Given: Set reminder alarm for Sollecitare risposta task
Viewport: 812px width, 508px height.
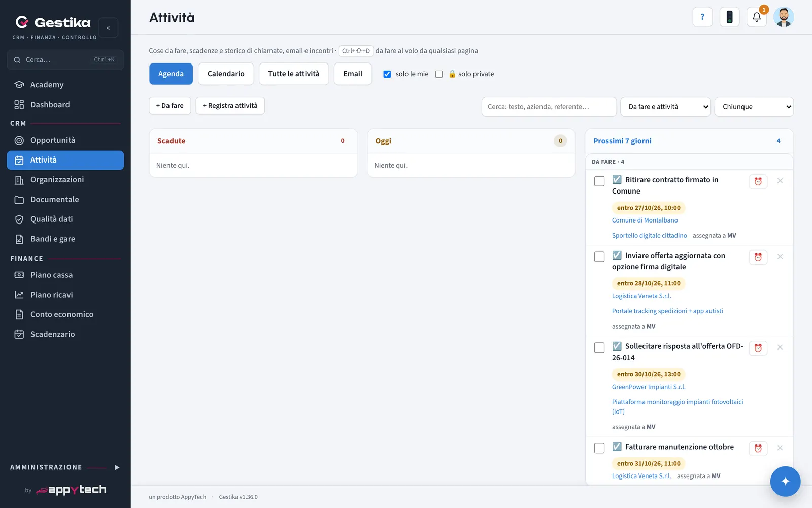Looking at the screenshot, I should 758,348.
